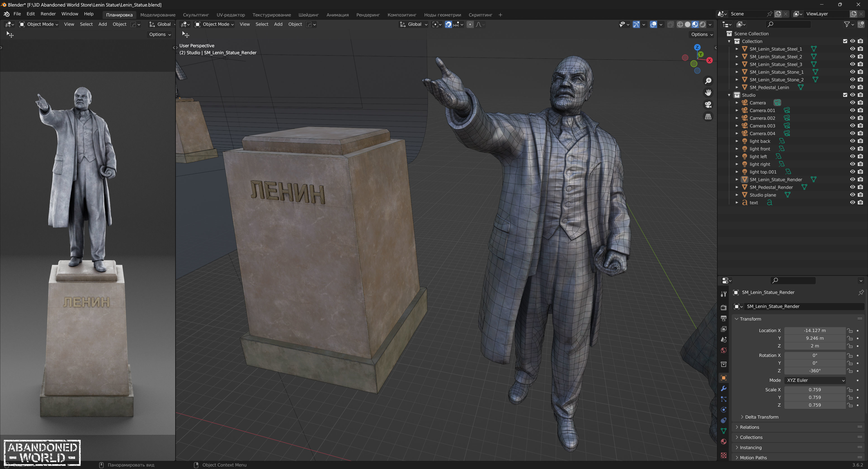The image size is (868, 469).
Task: Open main viewport View menu
Action: [x=245, y=24]
